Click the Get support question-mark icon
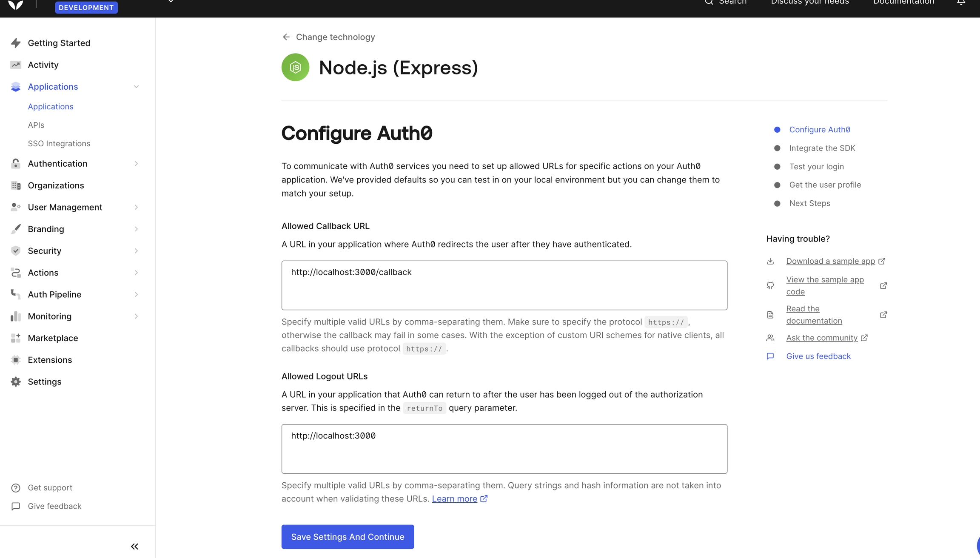This screenshot has height=558, width=980. [16, 488]
